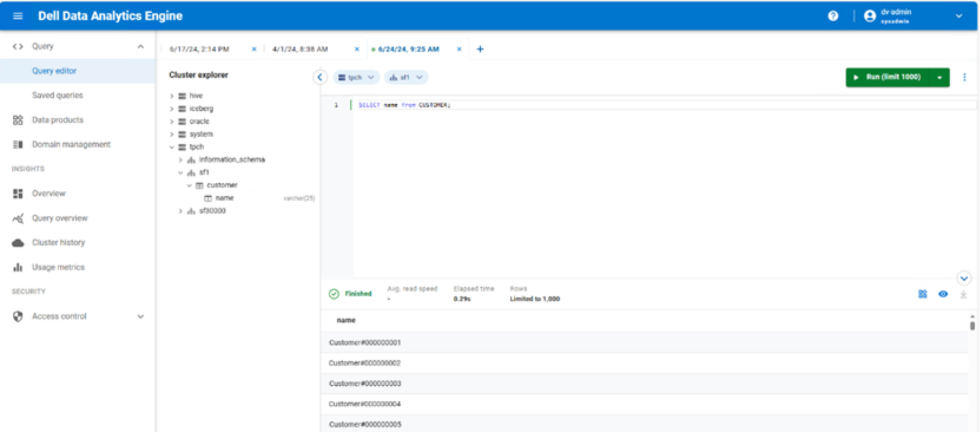This screenshot has height=432, width=980.
Task: Expand the Access control section
Action: coord(141,317)
